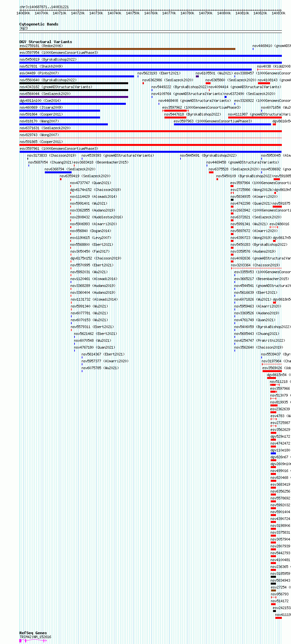Click esv3665217 (Besenbacher2015) label
This screenshot has height=644, width=291.
(x=262, y=279)
